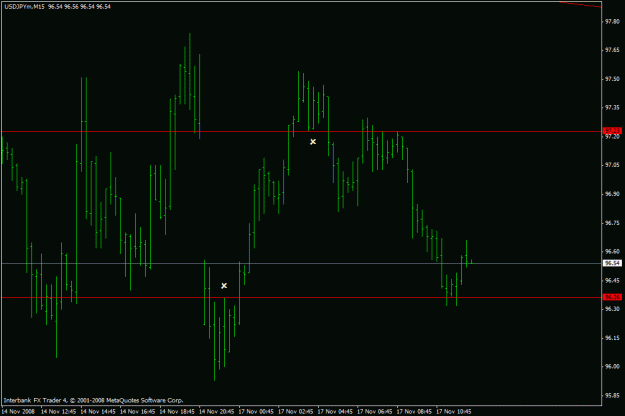Image resolution: width=625 pixels, height=416 pixels.
Task: Click the 96.30 price axis label
Action: click(613, 309)
